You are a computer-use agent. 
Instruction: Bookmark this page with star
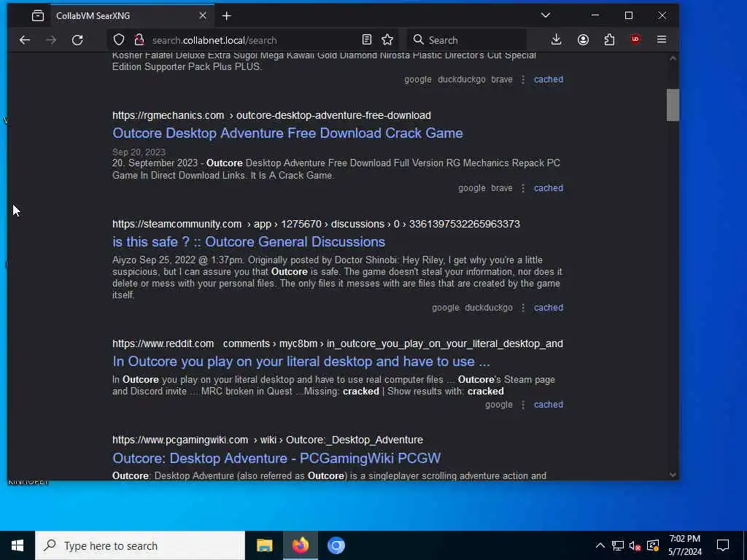coord(387,39)
